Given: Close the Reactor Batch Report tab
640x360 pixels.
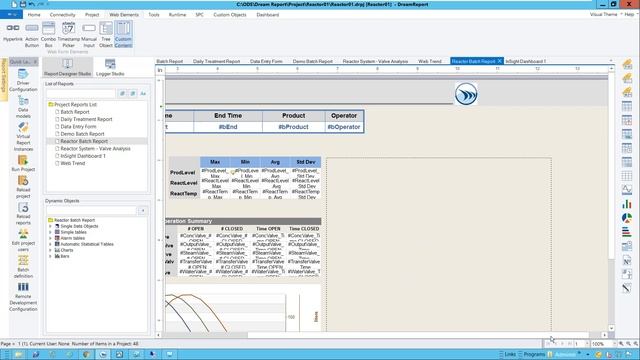Looking at the screenshot, I should pyautogui.click(x=500, y=61).
